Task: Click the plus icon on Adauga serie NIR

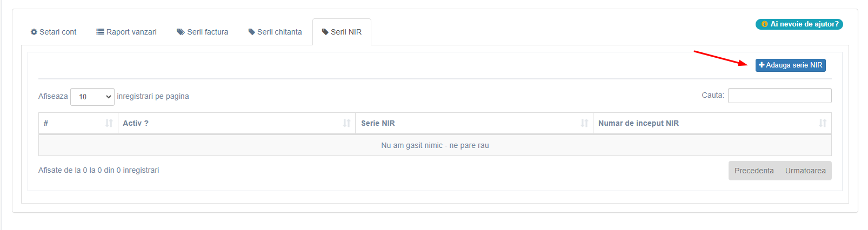Action: (x=762, y=65)
